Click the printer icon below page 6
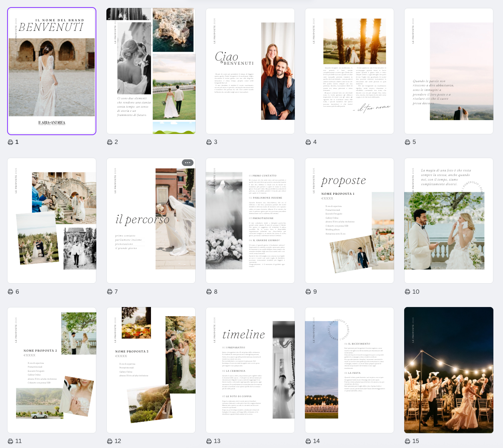The width and height of the screenshot is (503, 448). (x=10, y=292)
